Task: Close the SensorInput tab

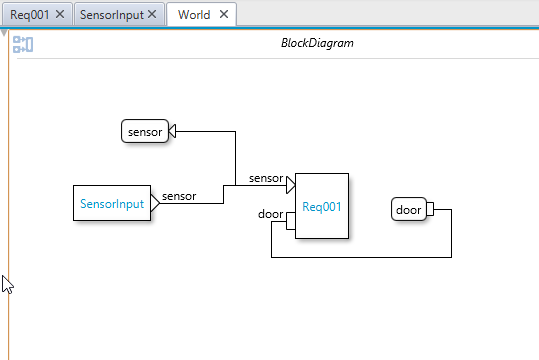Action: pos(152,14)
